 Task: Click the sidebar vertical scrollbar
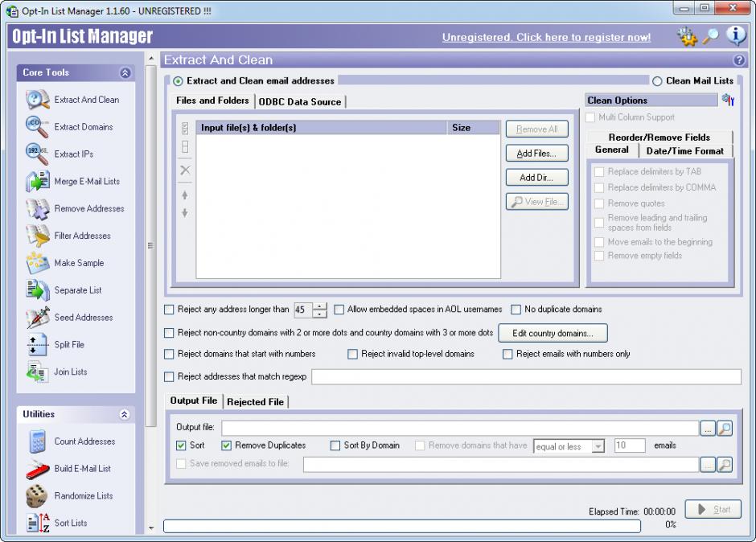tap(150, 241)
